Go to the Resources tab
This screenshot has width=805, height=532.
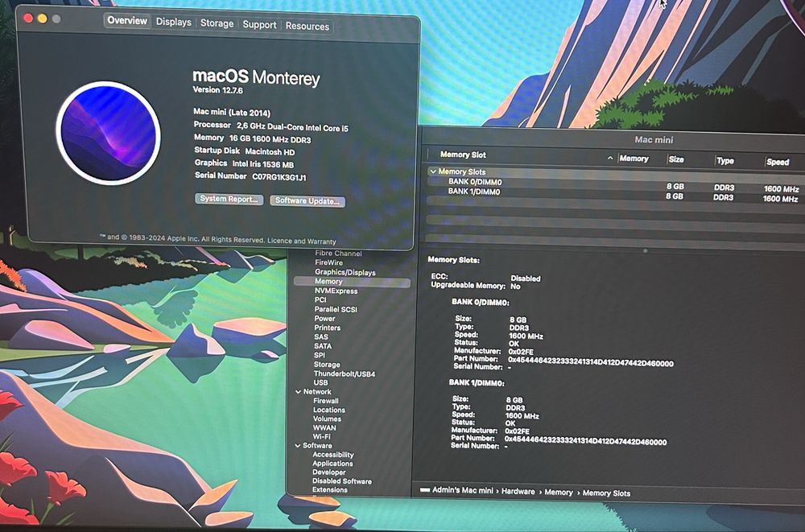coord(307,27)
